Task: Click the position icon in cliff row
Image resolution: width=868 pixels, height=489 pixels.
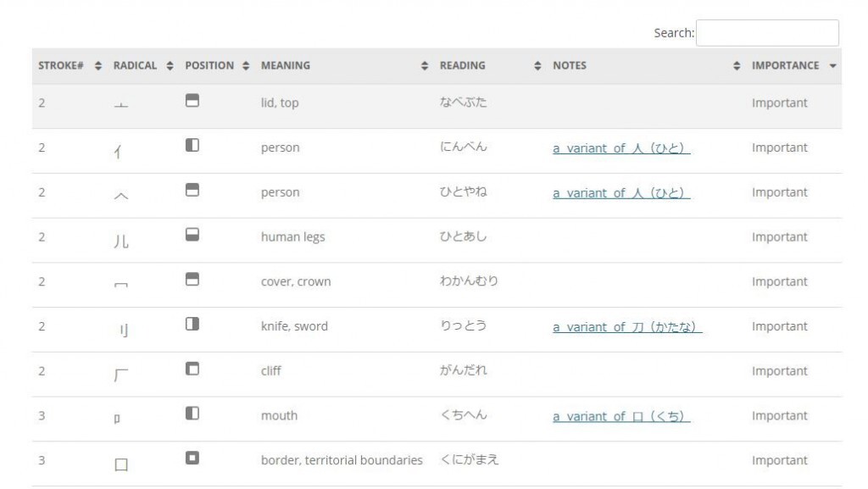Action: tap(192, 369)
